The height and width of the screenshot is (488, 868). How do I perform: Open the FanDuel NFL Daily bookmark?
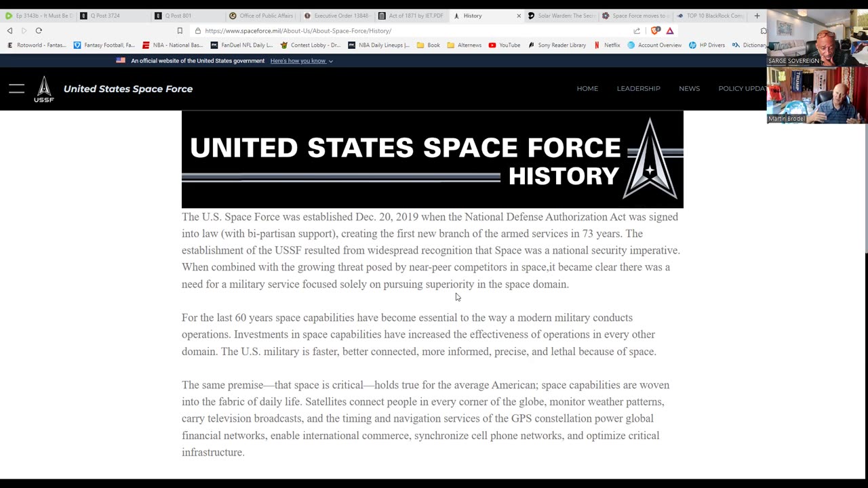[241, 45]
